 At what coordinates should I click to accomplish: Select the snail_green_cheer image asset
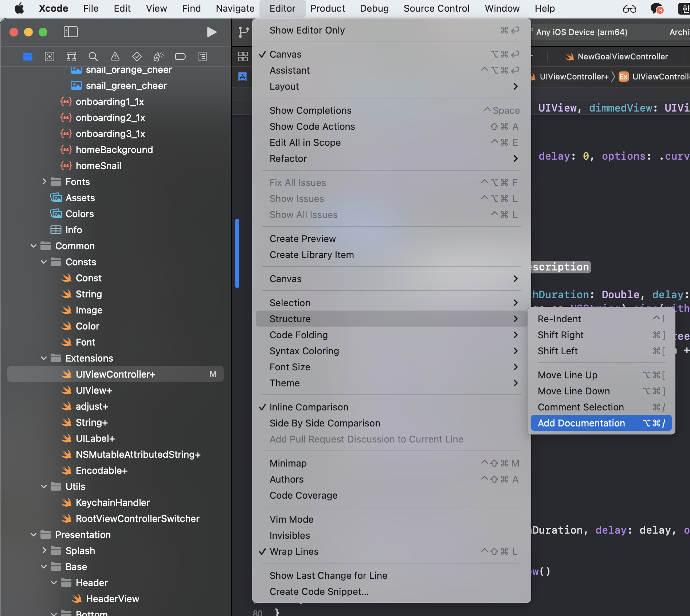click(119, 86)
